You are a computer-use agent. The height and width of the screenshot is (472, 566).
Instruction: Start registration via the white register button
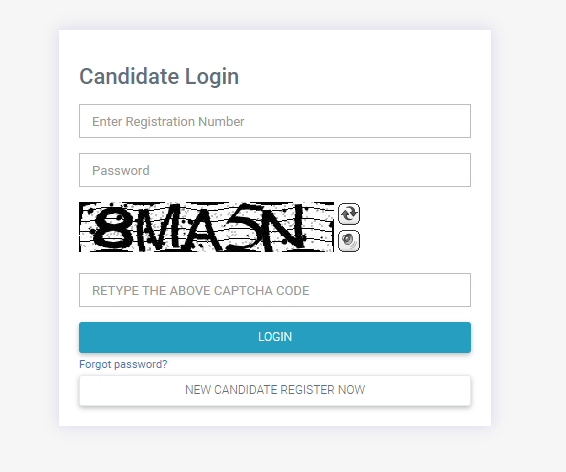[x=275, y=390]
